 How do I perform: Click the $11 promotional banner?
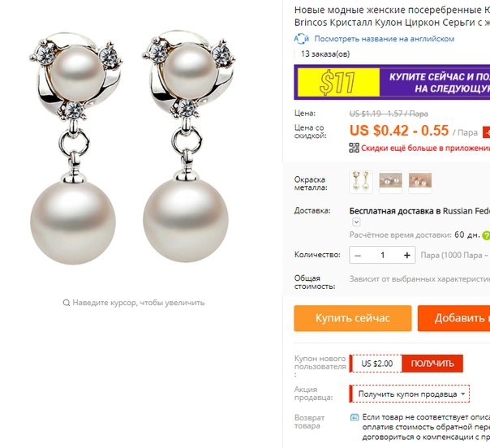pyautogui.click(x=392, y=82)
